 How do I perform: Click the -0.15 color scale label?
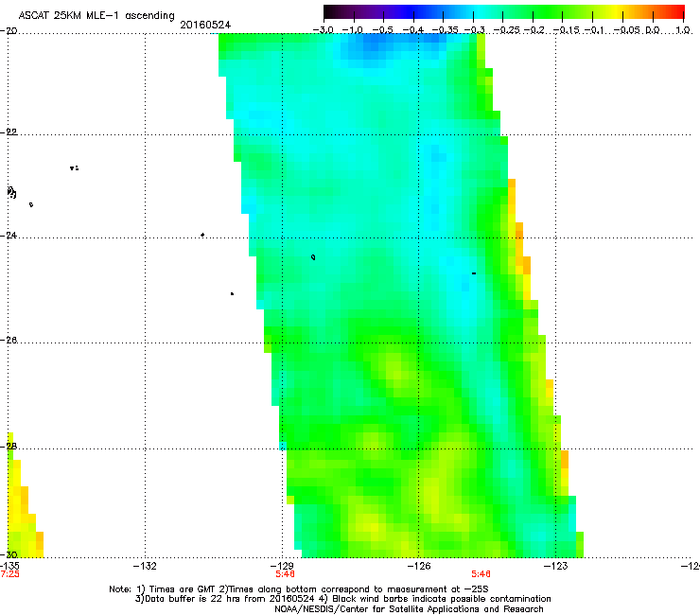tap(567, 30)
